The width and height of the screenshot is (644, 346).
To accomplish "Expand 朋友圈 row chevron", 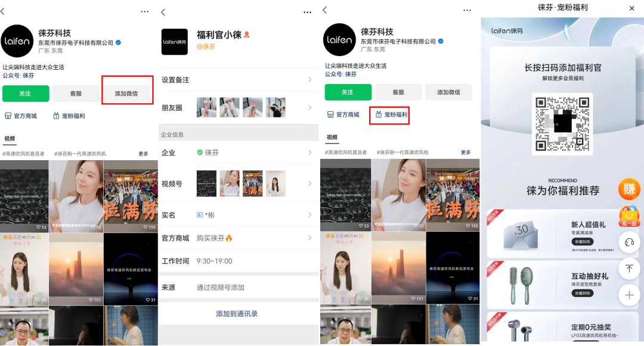I will coord(309,107).
